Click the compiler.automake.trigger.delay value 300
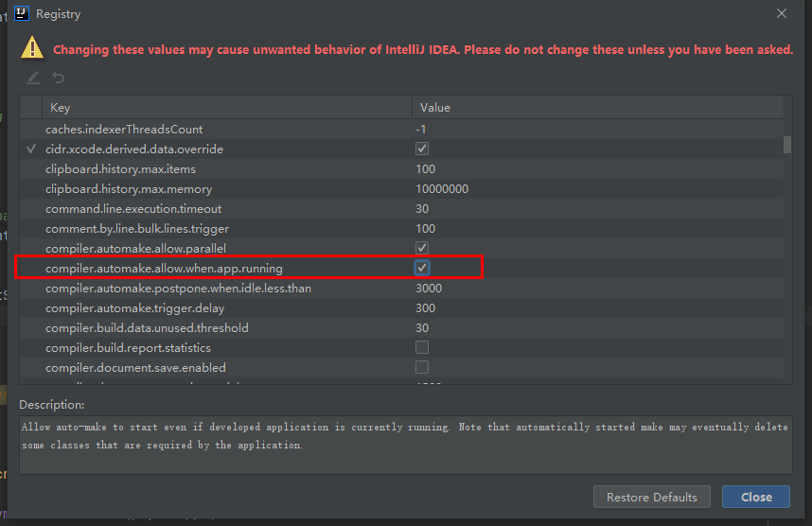Screen dimensions: 812x526 [425, 308]
